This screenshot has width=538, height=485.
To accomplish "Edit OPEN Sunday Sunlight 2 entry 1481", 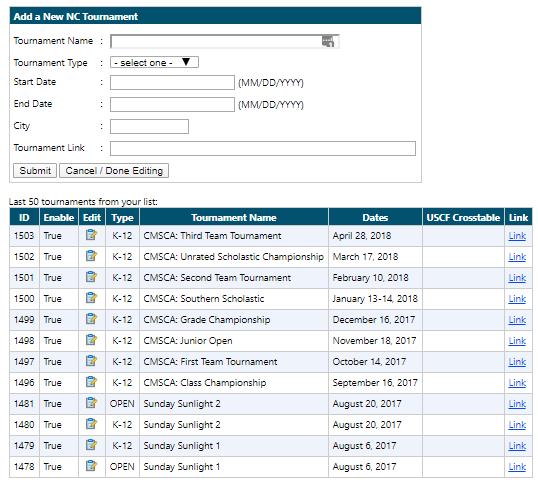I will tap(91, 403).
